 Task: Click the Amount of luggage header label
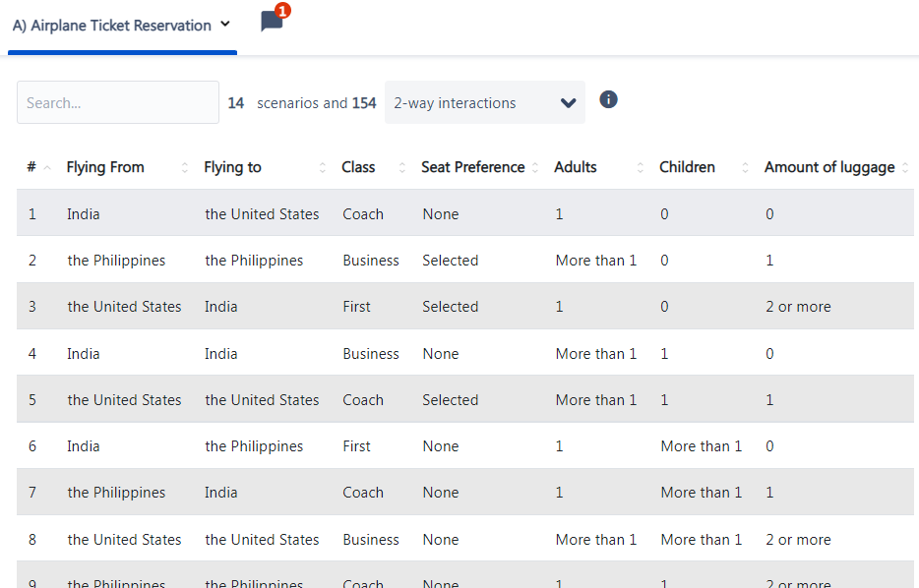[829, 167]
